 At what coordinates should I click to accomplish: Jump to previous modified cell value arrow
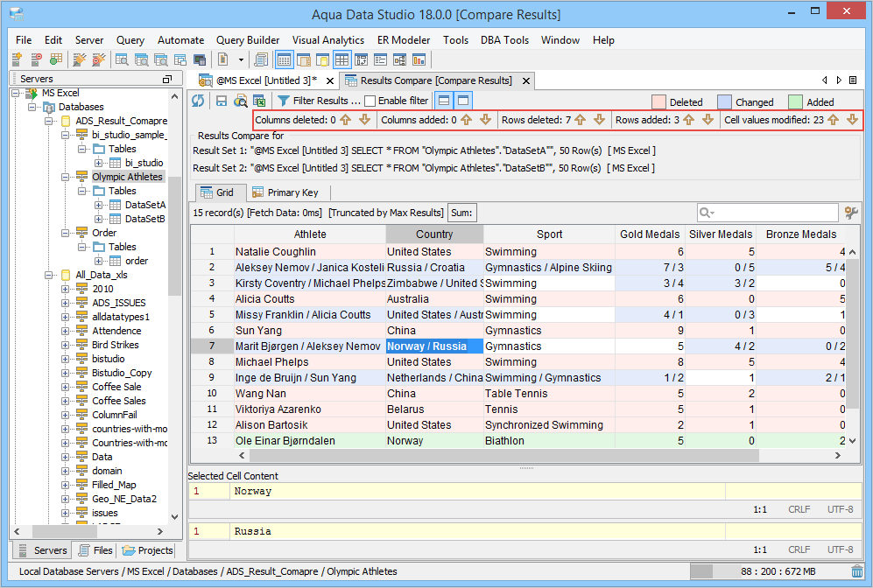833,120
